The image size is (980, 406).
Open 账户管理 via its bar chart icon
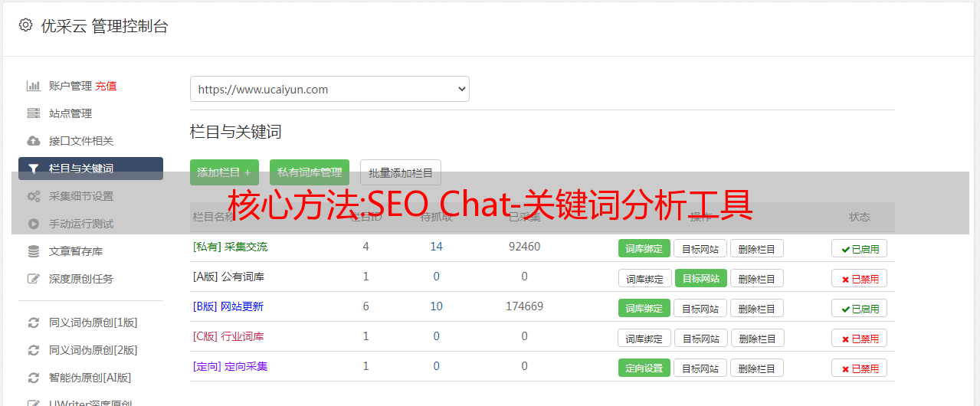(x=33, y=86)
